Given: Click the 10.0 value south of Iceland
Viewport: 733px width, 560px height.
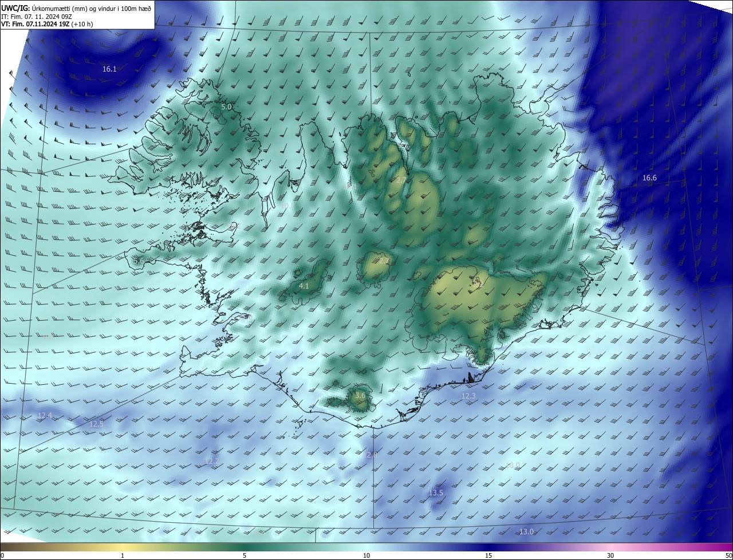Looking at the screenshot, I should tap(513, 466).
